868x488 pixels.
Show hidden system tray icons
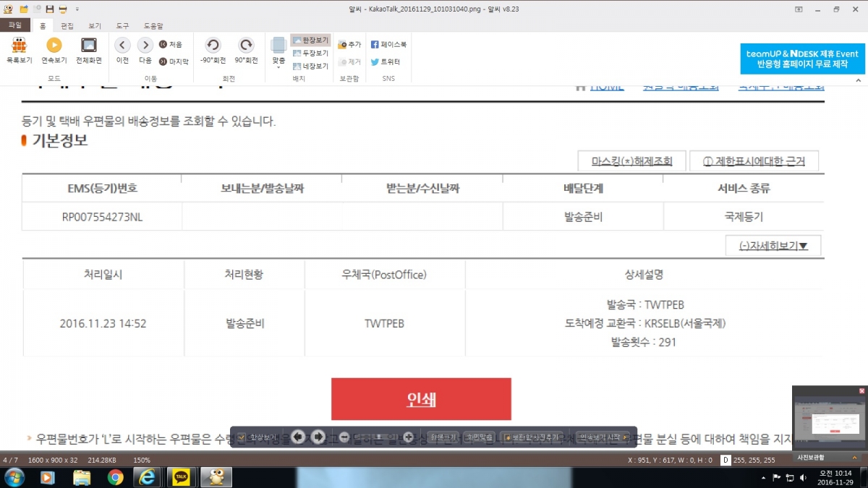[x=765, y=478]
